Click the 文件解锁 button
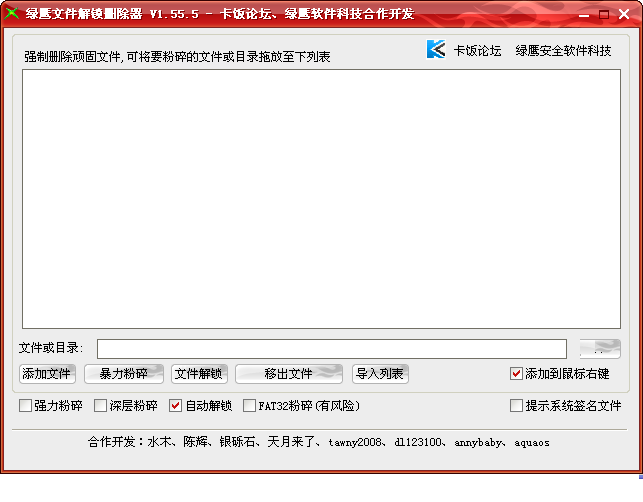Image resolution: width=643 pixels, height=502 pixels. tap(198, 374)
